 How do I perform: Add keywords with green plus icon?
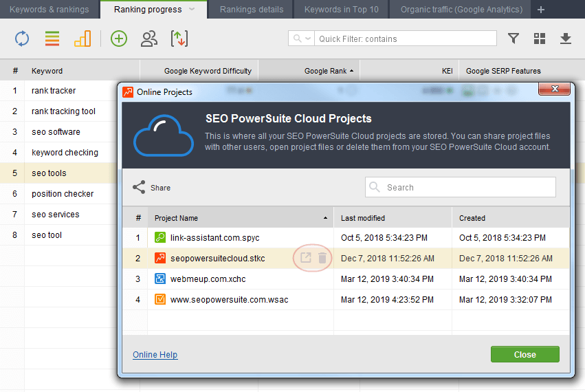pyautogui.click(x=119, y=39)
